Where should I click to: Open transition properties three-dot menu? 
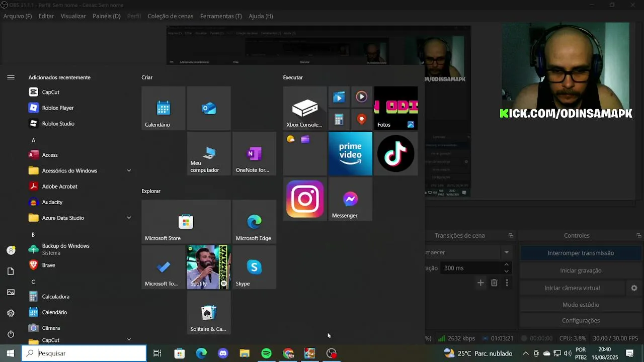507,283
